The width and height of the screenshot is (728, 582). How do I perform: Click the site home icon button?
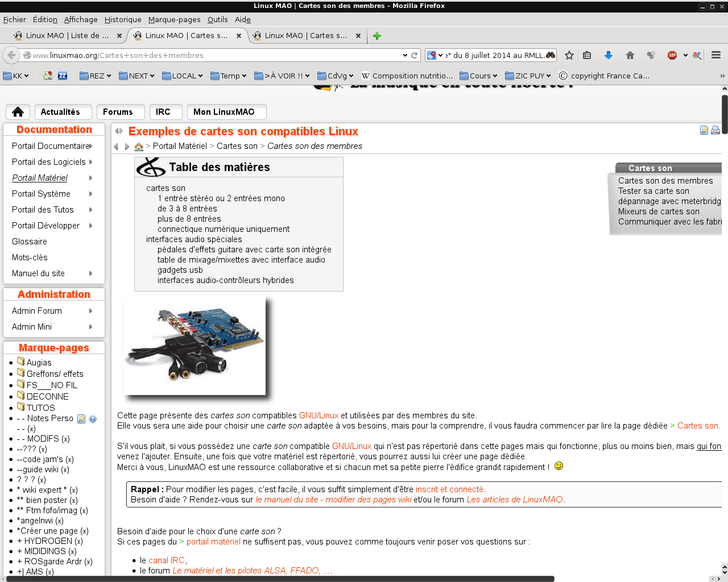[x=18, y=112]
